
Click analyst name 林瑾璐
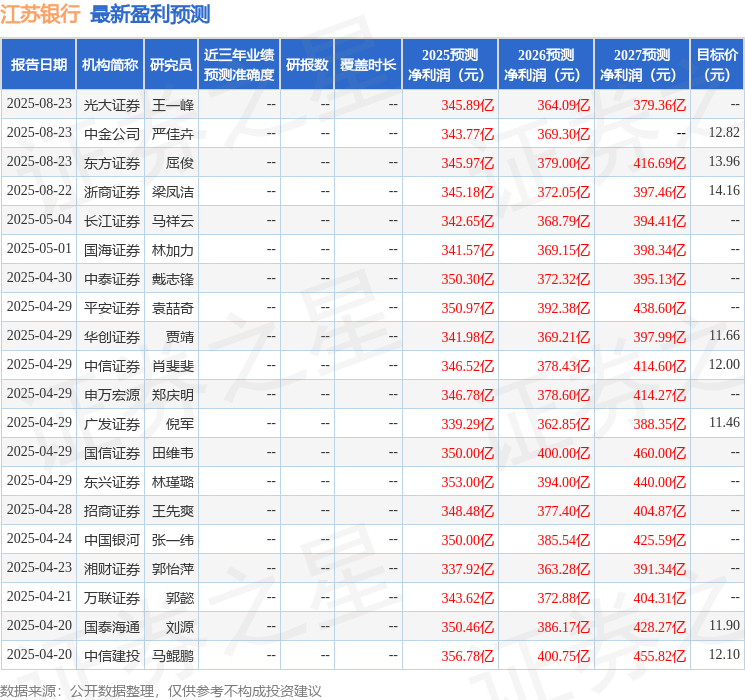click(x=172, y=481)
